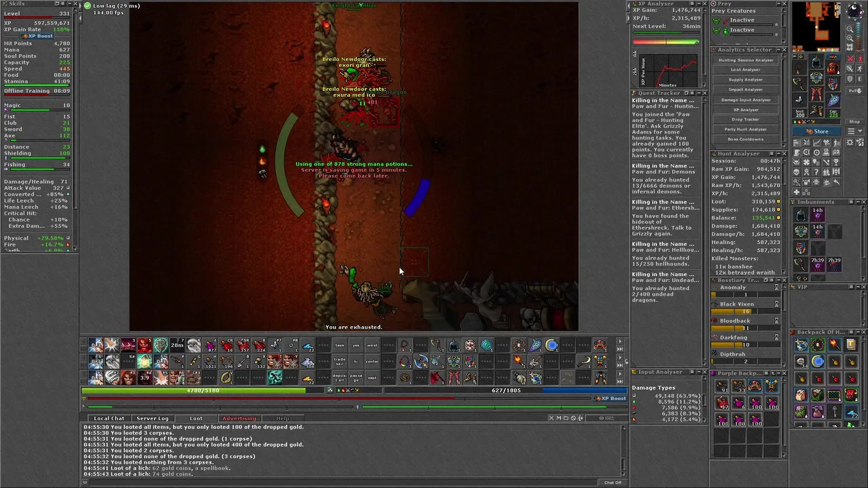868x488 pixels.
Task: Open the XP Analyser
Action: pyautogui.click(x=746, y=110)
